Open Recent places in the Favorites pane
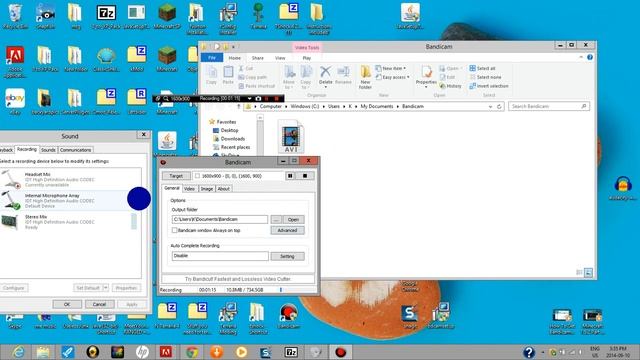 (235, 147)
